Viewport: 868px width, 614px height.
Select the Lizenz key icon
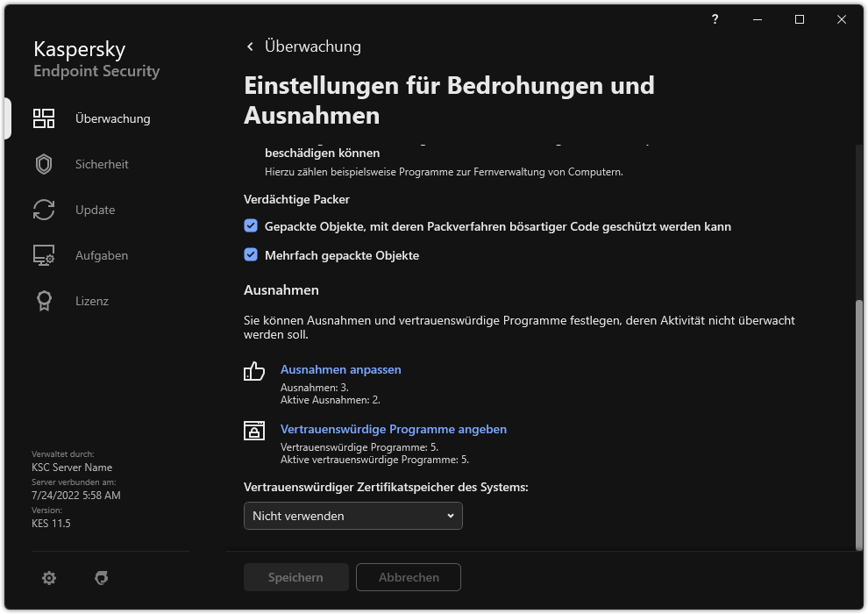point(44,301)
